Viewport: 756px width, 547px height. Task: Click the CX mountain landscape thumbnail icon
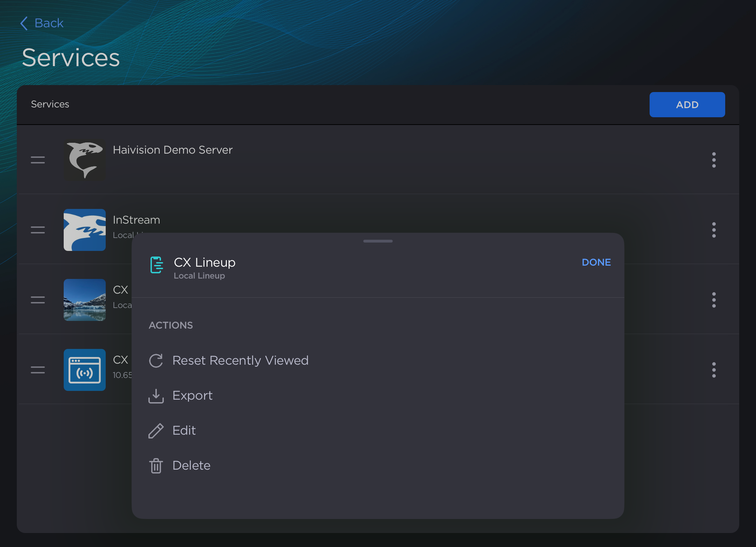pyautogui.click(x=85, y=300)
